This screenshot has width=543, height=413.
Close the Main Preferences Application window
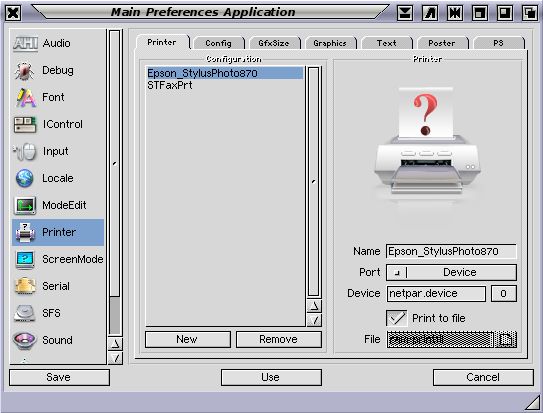[x=13, y=13]
